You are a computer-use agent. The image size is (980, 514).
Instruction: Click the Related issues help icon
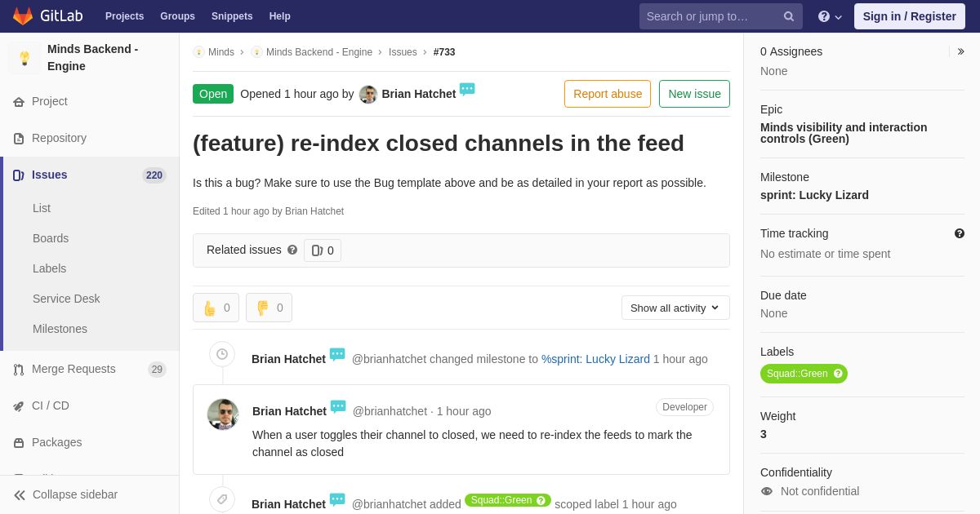tap(292, 250)
